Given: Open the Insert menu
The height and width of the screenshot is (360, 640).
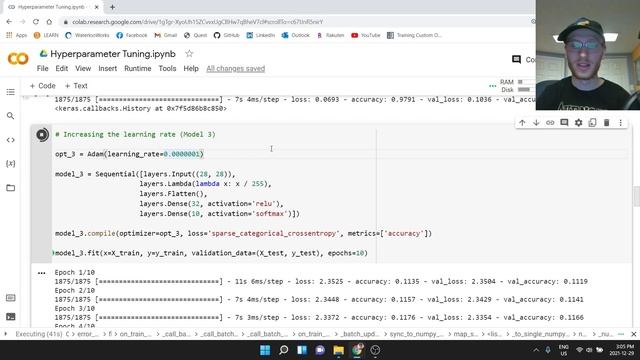Looking at the screenshot, I should pos(107,69).
